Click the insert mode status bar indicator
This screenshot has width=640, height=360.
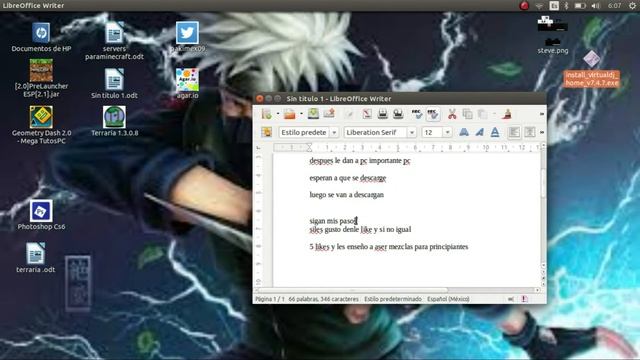(x=511, y=299)
